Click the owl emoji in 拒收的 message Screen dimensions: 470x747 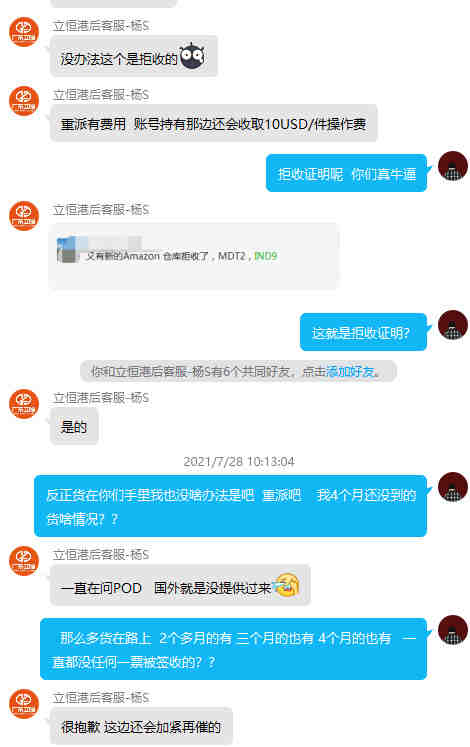(x=192, y=56)
